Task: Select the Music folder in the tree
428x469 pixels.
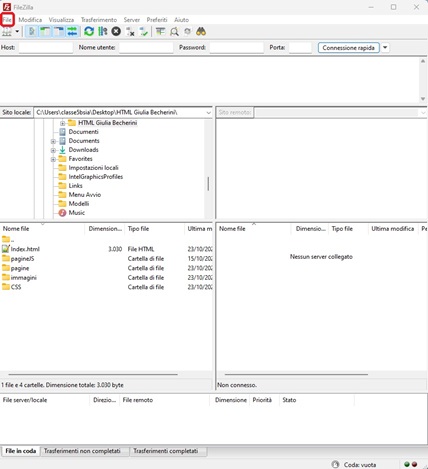Action: (72, 213)
